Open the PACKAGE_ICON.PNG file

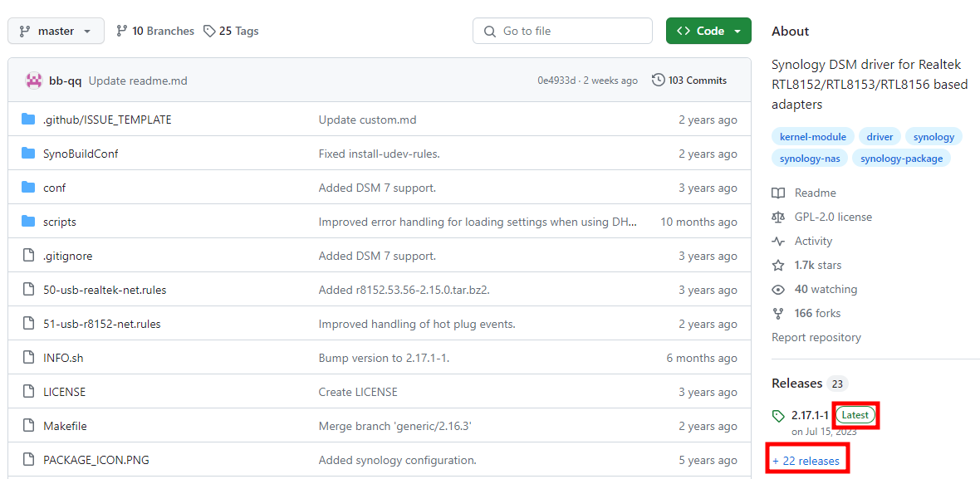[x=96, y=460]
